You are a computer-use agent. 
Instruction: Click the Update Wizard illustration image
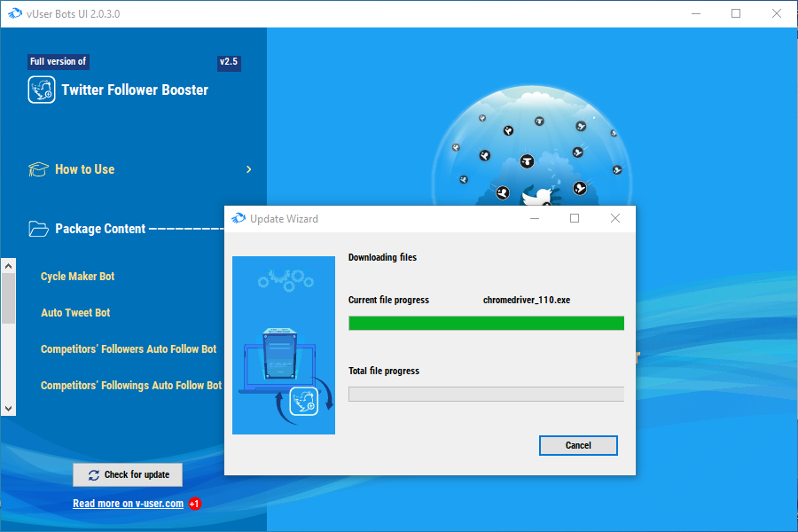point(284,345)
